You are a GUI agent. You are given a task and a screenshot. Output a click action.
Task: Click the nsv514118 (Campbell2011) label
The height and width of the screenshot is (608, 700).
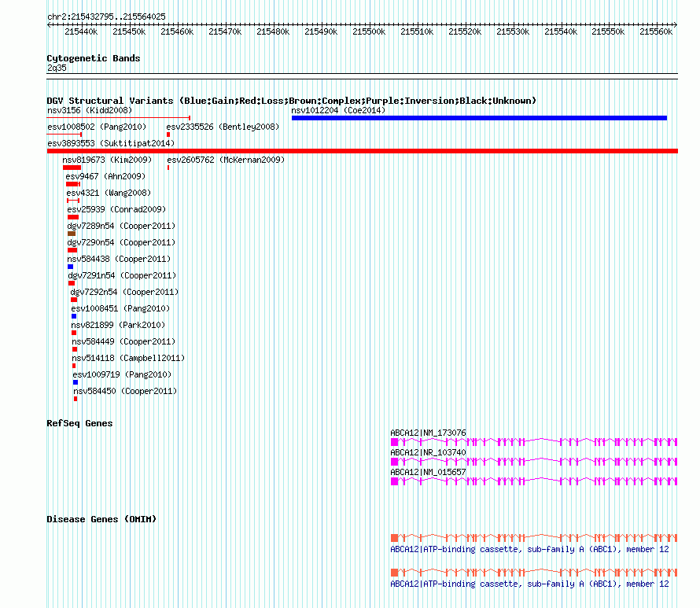click(x=128, y=358)
